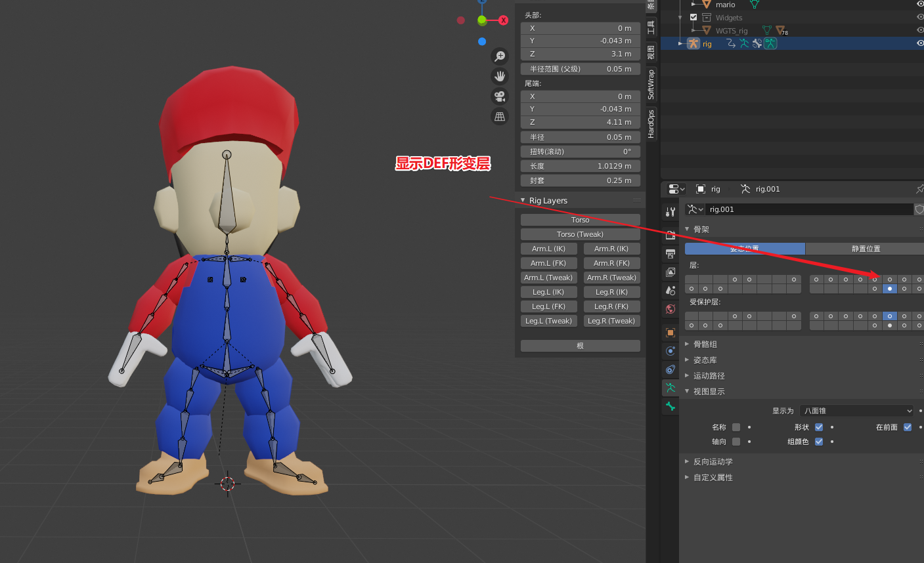The height and width of the screenshot is (563, 924).
Task: Click highlighted armature data icon on rig row
Action: coord(770,43)
